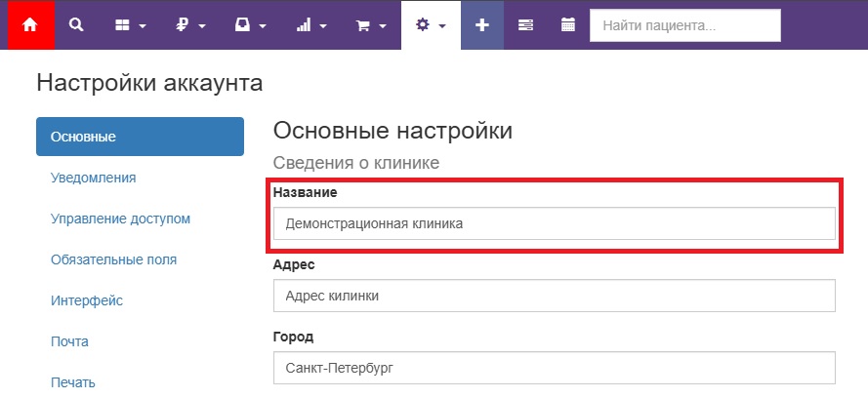Select the 'Основные' settings tab
The image size is (868, 398).
pos(140,137)
